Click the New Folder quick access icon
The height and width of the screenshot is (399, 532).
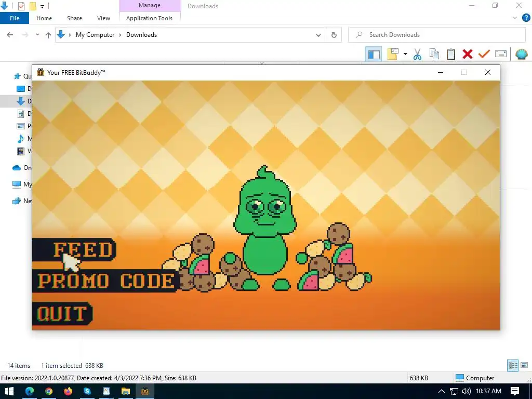pyautogui.click(x=33, y=6)
